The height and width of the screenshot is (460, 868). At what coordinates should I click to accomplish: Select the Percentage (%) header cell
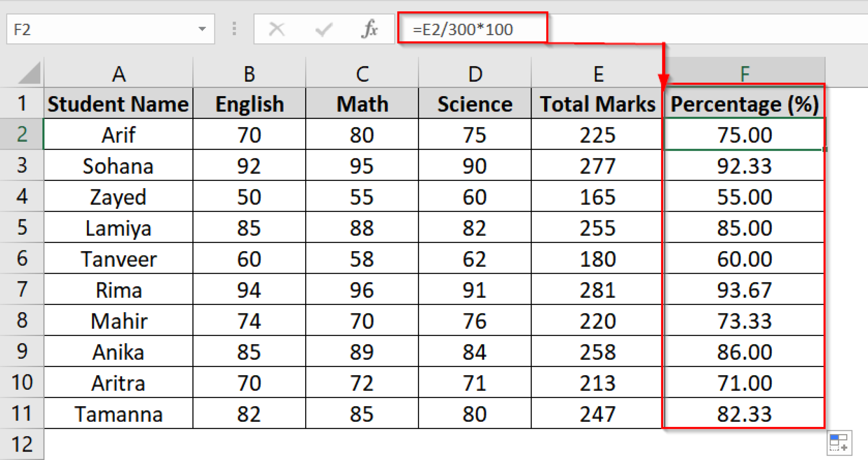(744, 103)
